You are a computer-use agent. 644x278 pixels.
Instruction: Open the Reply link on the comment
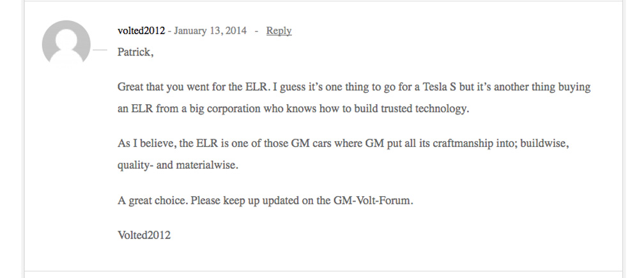click(x=279, y=31)
